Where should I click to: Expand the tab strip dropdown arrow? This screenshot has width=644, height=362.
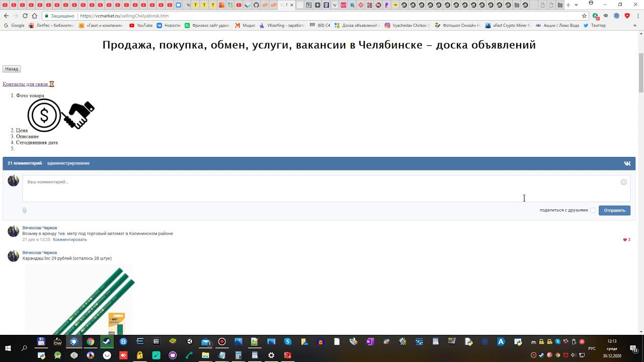click(x=576, y=5)
